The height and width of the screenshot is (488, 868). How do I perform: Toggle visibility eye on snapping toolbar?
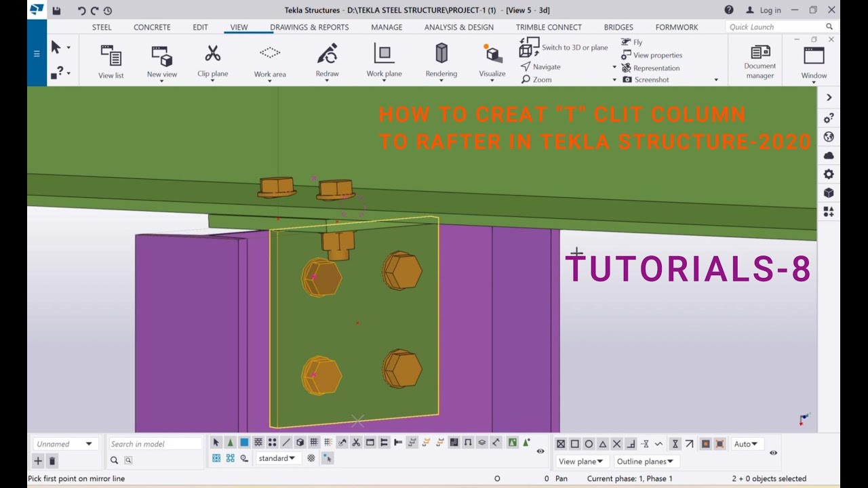773,453
